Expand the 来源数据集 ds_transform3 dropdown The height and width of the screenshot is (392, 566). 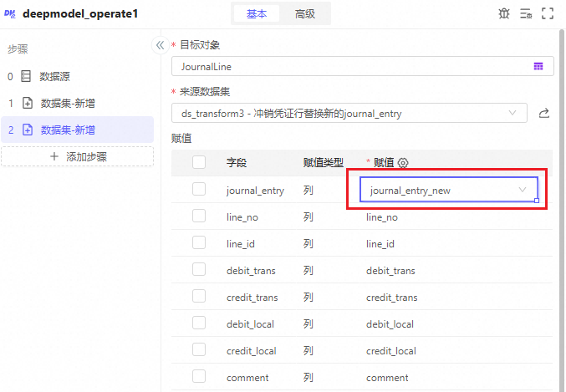point(349,113)
